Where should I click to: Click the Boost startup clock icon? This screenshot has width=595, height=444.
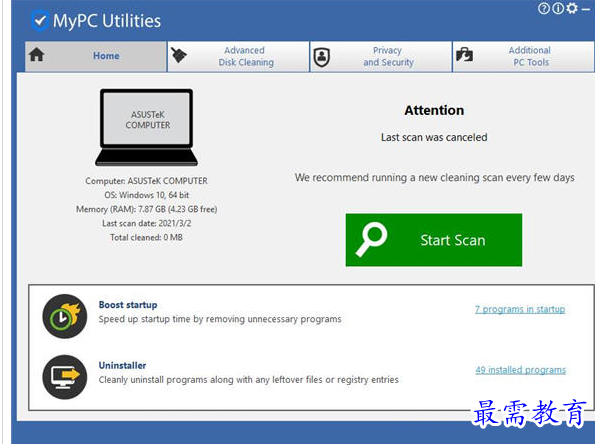pos(65,316)
